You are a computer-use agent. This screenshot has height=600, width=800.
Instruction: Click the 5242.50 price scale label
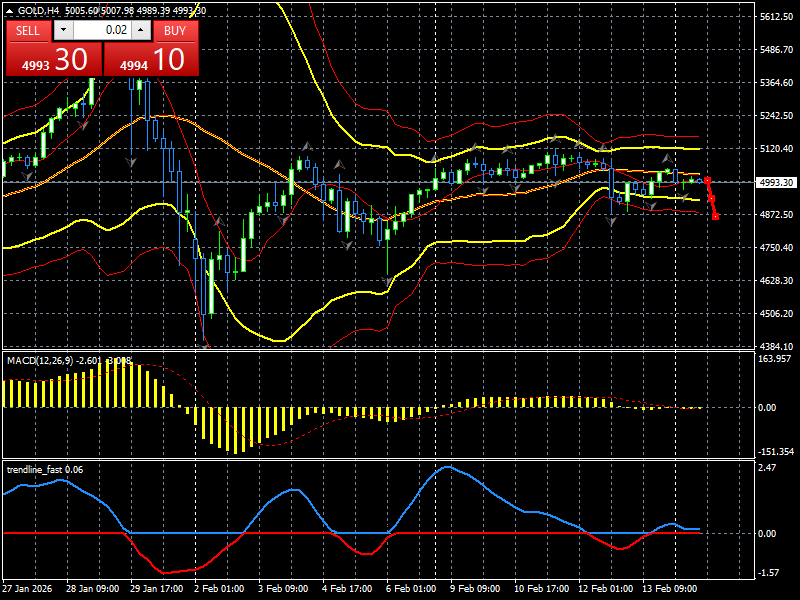pos(776,116)
